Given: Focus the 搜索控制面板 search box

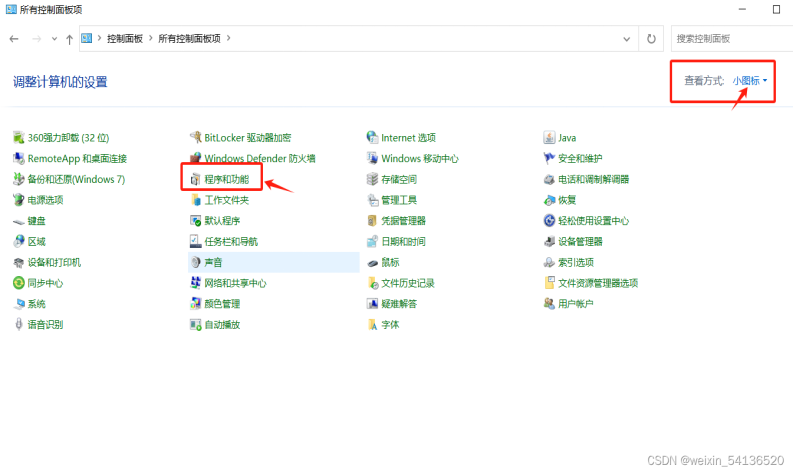Looking at the screenshot, I should [732, 38].
